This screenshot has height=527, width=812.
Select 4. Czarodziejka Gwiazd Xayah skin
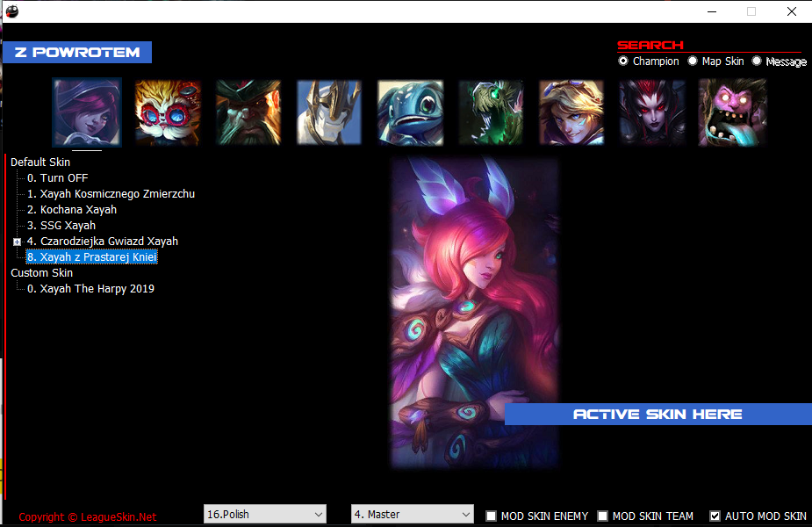tap(103, 242)
